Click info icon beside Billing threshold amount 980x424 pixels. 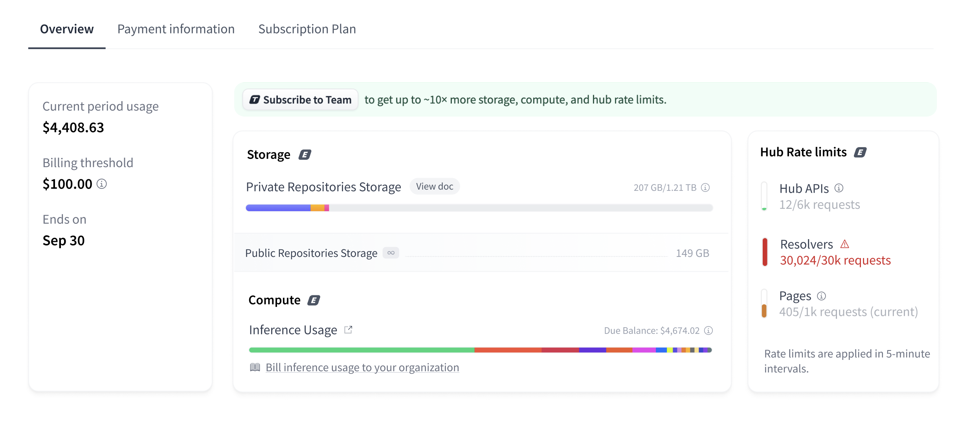tap(102, 184)
